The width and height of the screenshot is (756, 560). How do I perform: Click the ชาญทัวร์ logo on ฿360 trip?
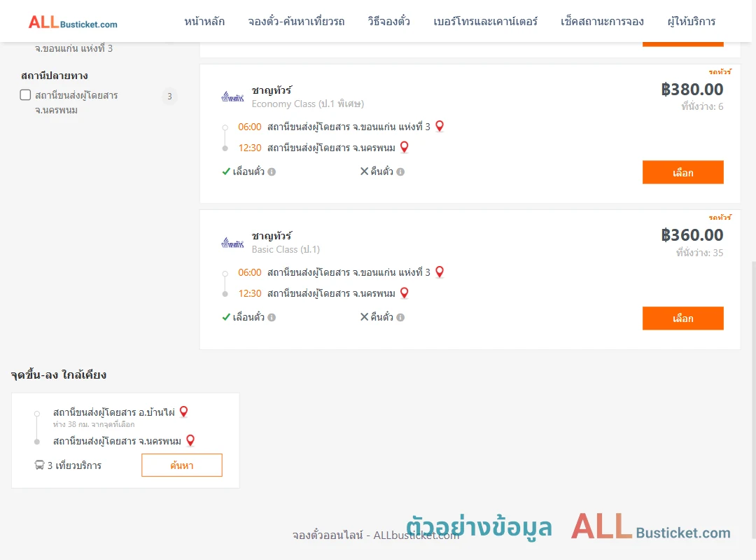pos(232,243)
